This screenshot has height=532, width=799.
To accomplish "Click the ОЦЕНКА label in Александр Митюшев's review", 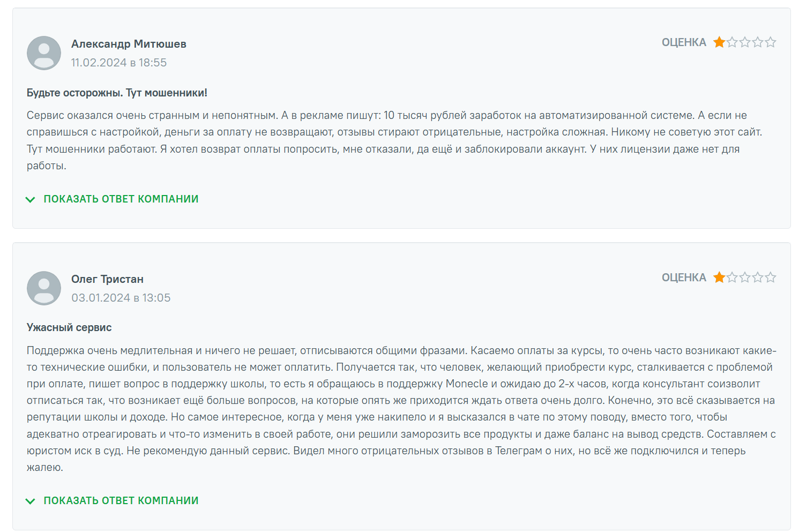I will coord(684,42).
